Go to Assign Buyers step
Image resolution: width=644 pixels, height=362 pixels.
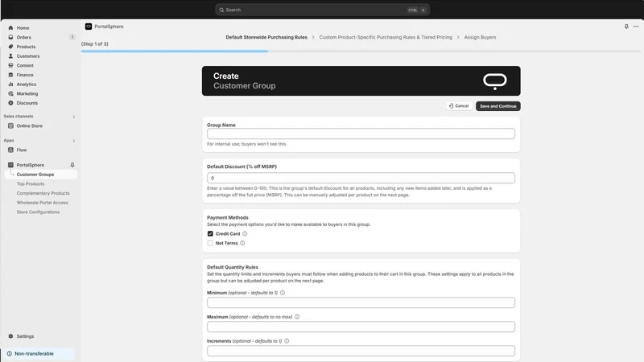[480, 37]
